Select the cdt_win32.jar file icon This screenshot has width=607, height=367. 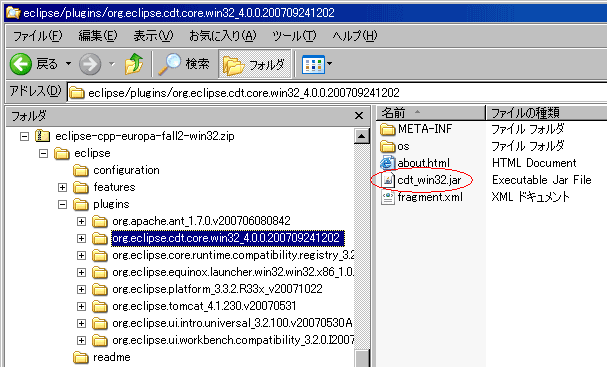(x=388, y=180)
